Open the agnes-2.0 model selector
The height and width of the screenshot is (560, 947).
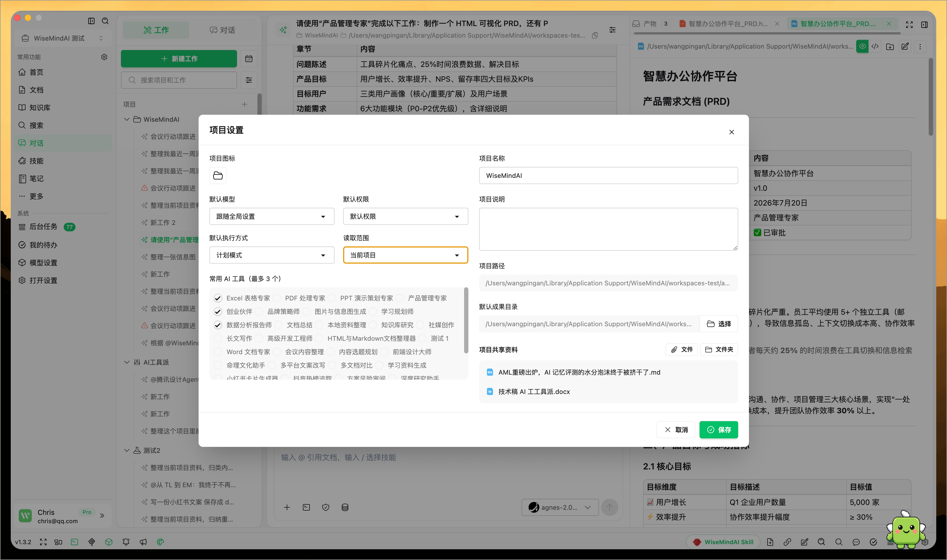560,508
